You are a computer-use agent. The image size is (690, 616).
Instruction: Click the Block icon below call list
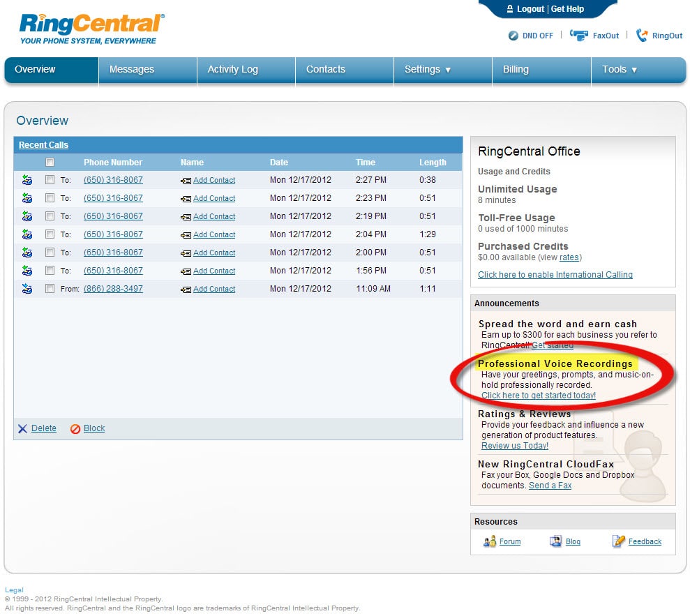pyautogui.click(x=75, y=429)
